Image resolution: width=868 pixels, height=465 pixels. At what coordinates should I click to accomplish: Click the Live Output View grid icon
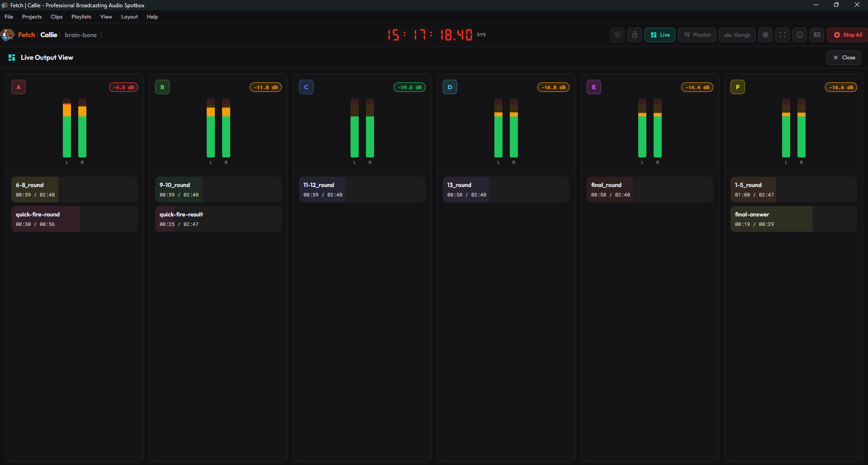tap(12, 58)
